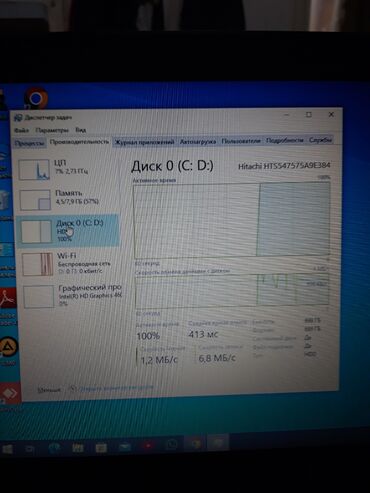Open the Параметры menu
The width and height of the screenshot is (370, 493).
[x=52, y=130]
